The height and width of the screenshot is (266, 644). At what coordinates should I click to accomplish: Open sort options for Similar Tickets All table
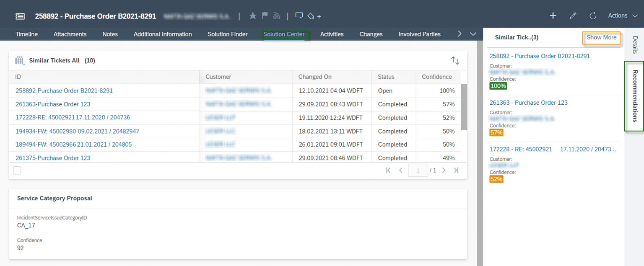pyautogui.click(x=455, y=60)
